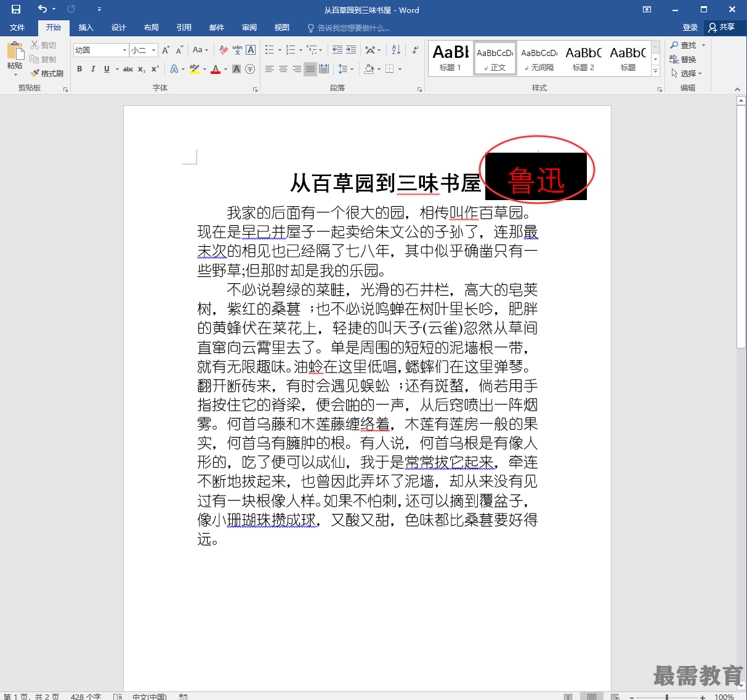Sort the selection with the A-Z icon
The image size is (747, 700).
[x=396, y=50]
